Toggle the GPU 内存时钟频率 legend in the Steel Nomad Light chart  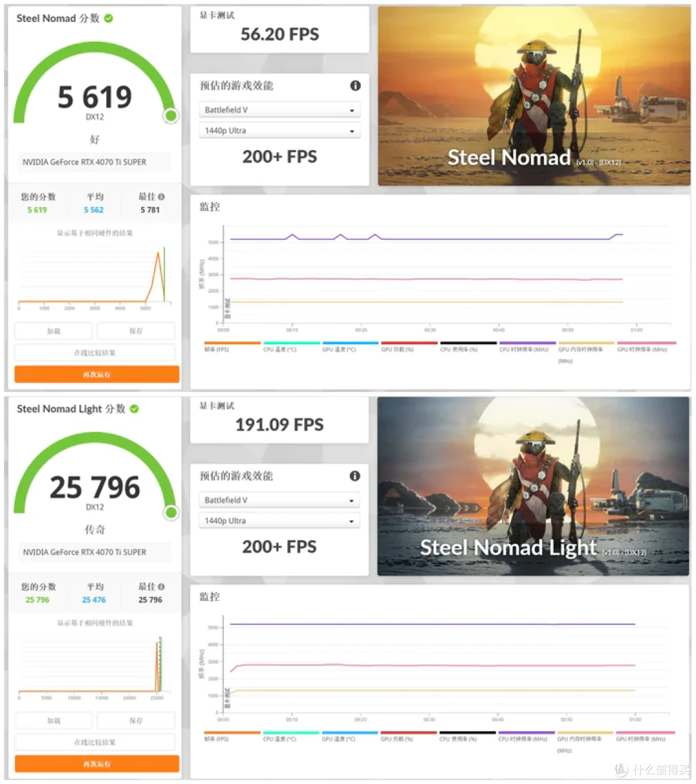[586, 741]
